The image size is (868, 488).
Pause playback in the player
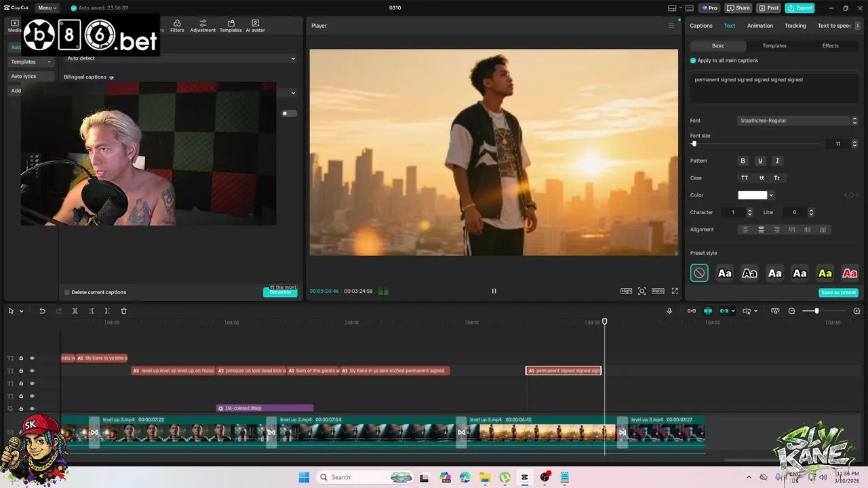[494, 291]
